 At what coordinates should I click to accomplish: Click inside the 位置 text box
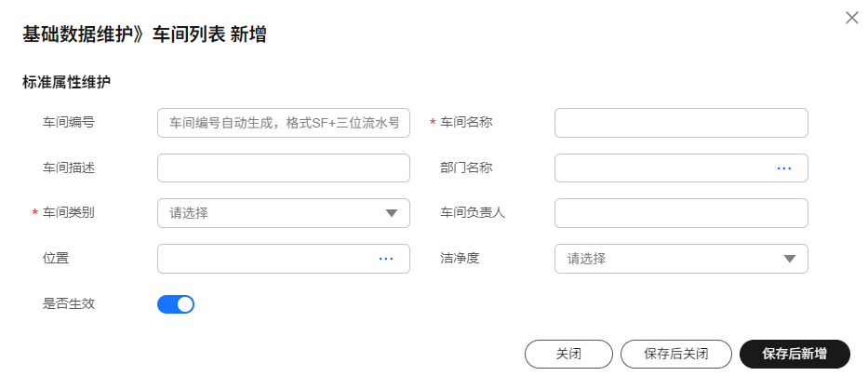[266, 259]
